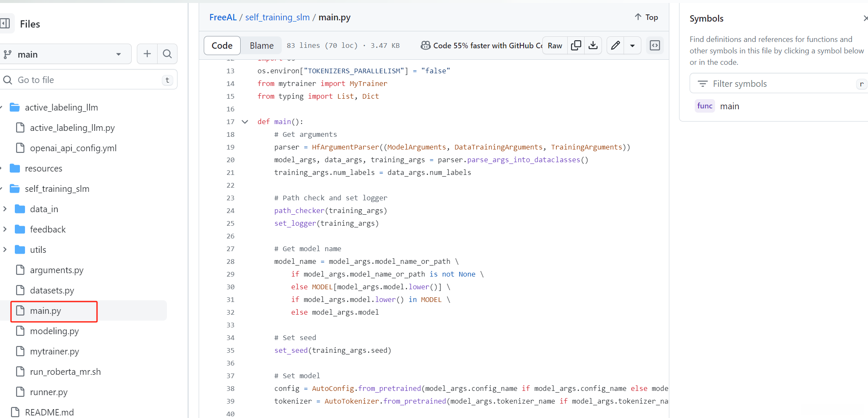
Task: Expand the data_in folder chevron
Action: [x=5, y=209]
